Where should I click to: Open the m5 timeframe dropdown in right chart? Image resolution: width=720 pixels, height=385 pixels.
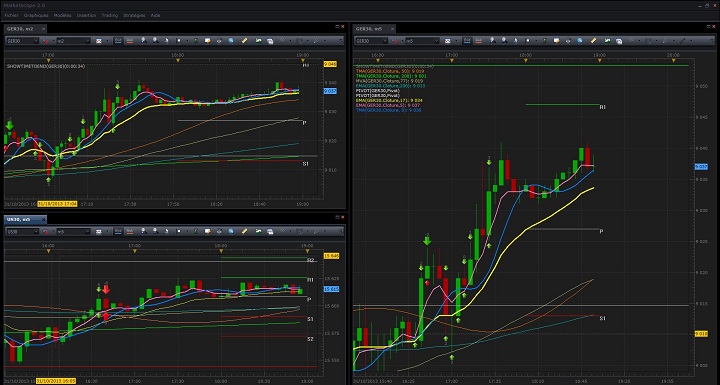(x=422, y=41)
